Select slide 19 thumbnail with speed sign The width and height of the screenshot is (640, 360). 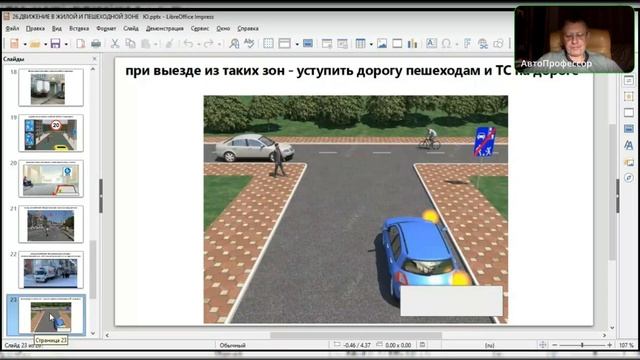coord(51,133)
